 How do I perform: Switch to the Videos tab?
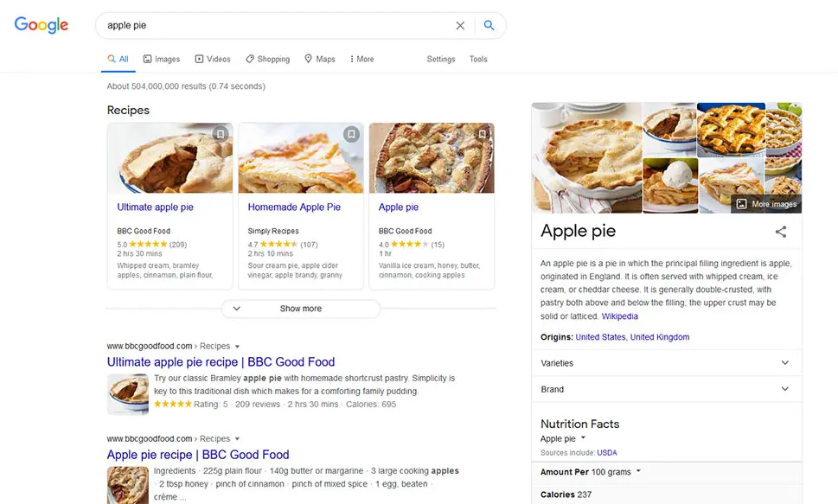213,59
